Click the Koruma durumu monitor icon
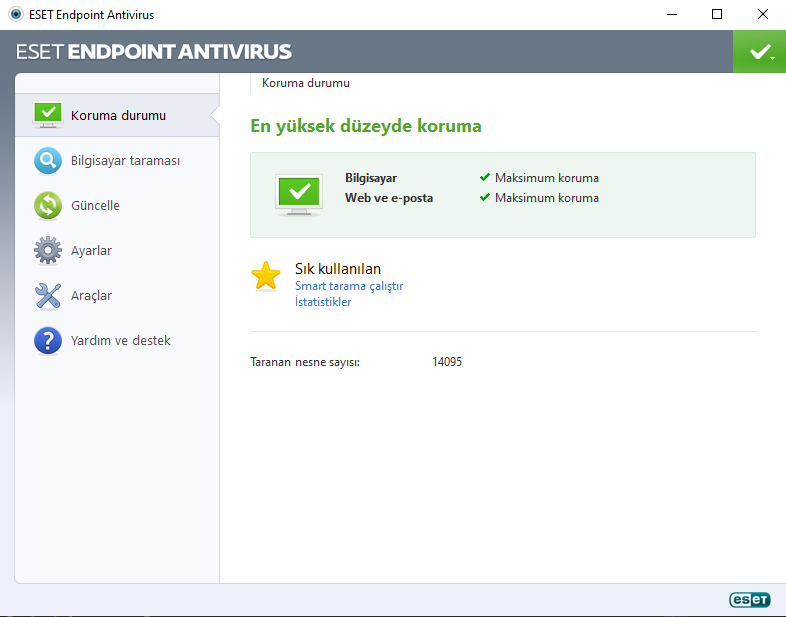 (48, 115)
